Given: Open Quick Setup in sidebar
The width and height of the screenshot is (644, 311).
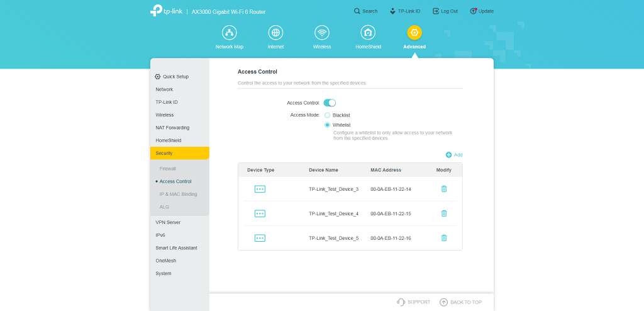Looking at the screenshot, I should coord(172,77).
